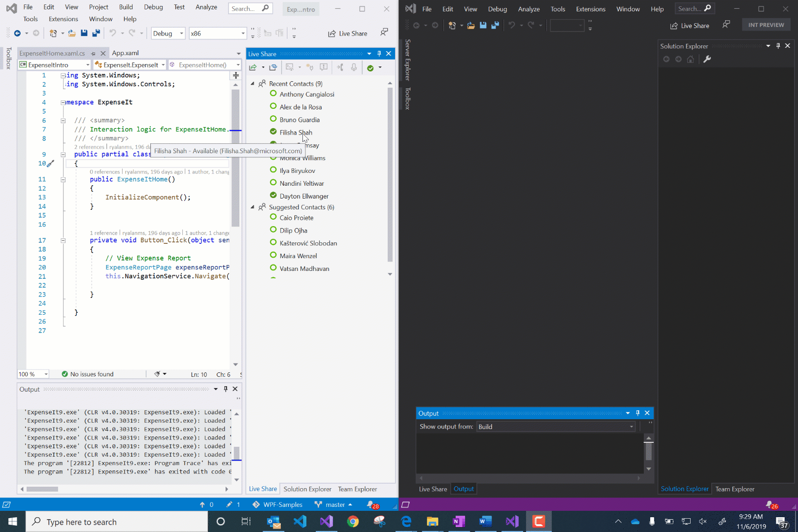Collapse Recent Contacts (9) group
798x532 pixels.
[253, 84]
